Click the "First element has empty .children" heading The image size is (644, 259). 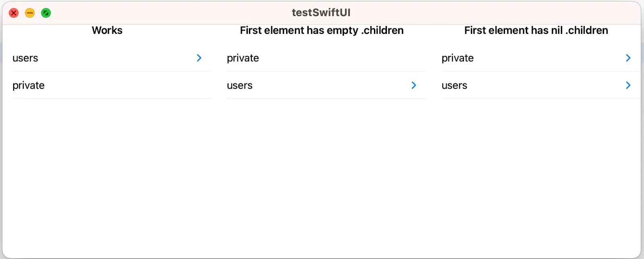322,30
